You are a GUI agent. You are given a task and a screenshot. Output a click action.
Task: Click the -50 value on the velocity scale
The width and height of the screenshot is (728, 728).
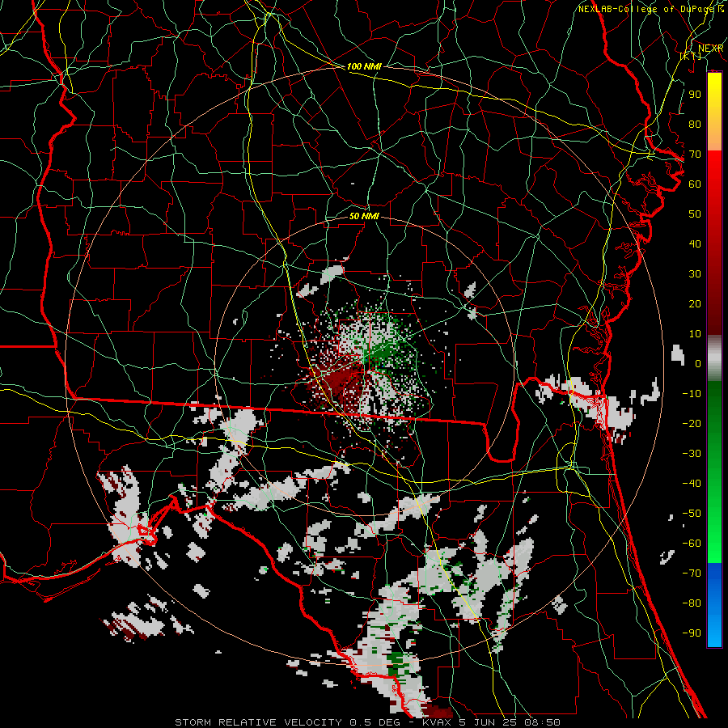(692, 514)
